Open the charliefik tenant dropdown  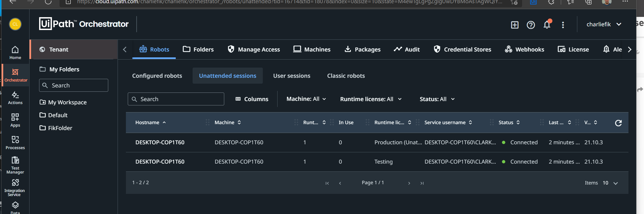(x=604, y=24)
